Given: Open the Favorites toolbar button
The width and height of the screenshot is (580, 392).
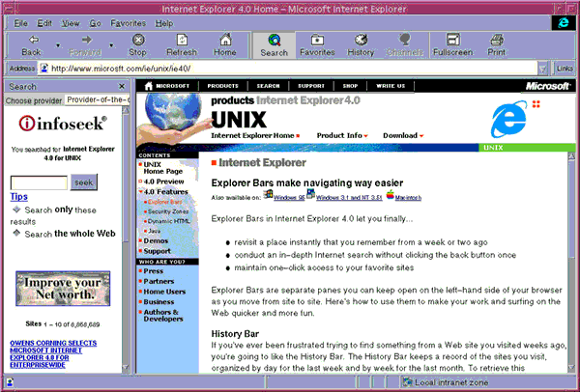Looking at the screenshot, I should point(316,43).
